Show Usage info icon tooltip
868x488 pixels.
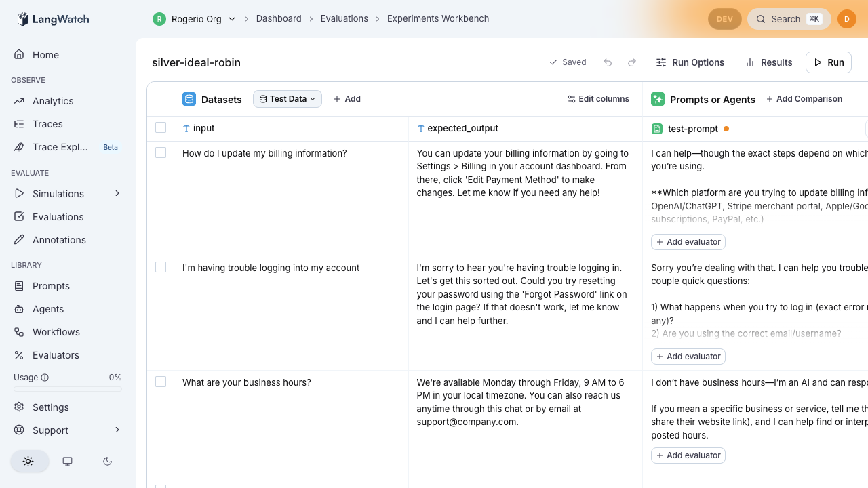(45, 378)
